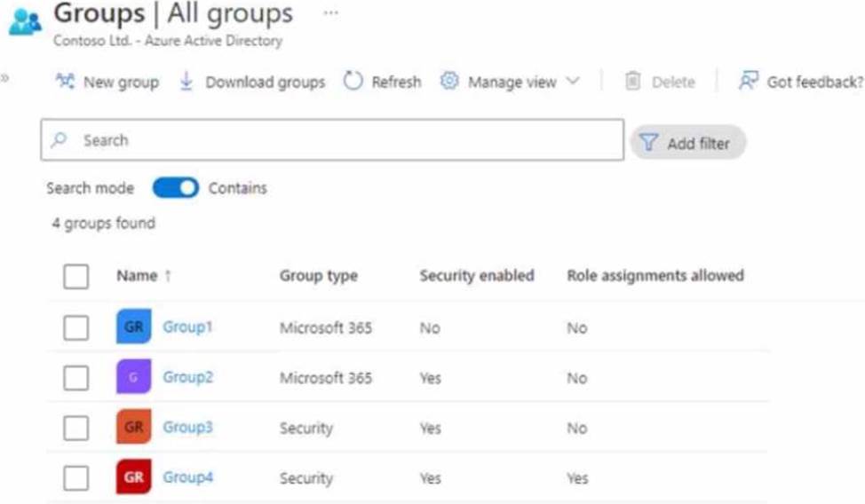Click the Manage view gear icon
Viewport: 865px width, 504px height.
point(449,81)
